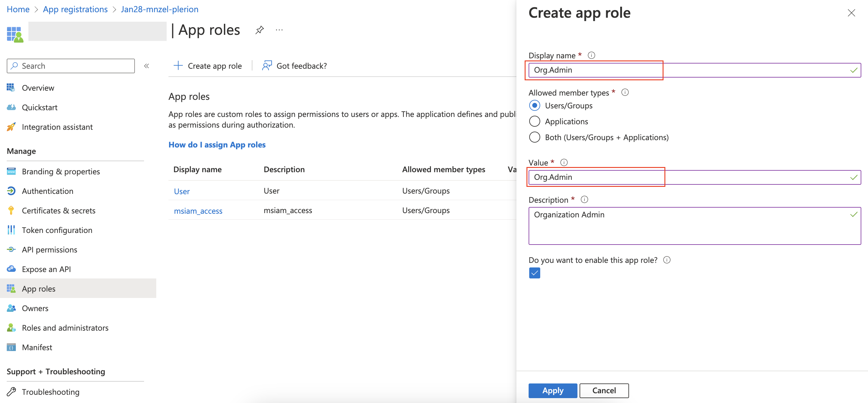Click Users/Groups cell in msiam_access row

point(426,210)
